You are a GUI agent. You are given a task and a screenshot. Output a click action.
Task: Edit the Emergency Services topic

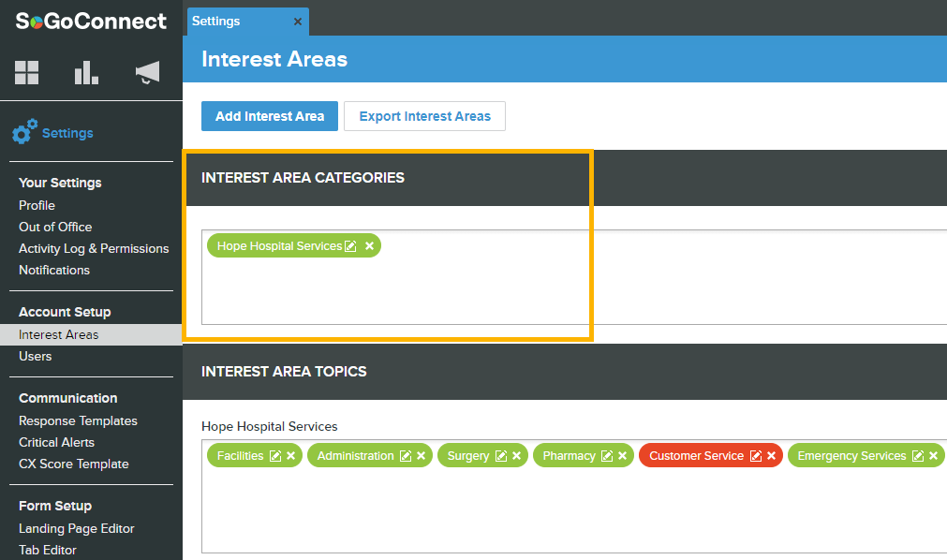pyautogui.click(x=917, y=456)
